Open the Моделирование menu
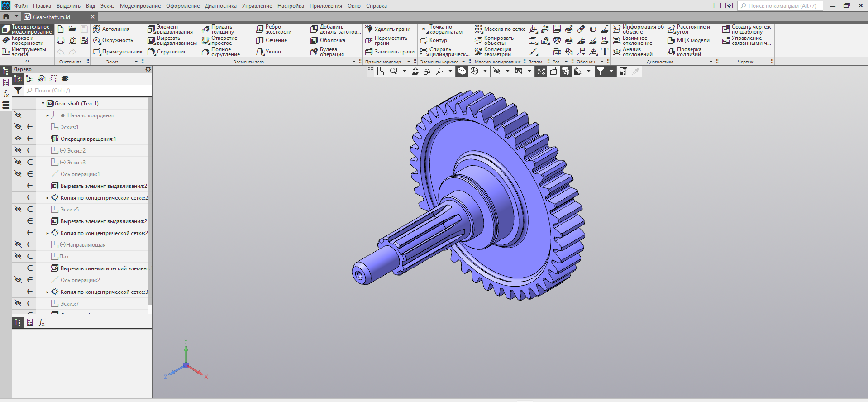 (x=140, y=6)
